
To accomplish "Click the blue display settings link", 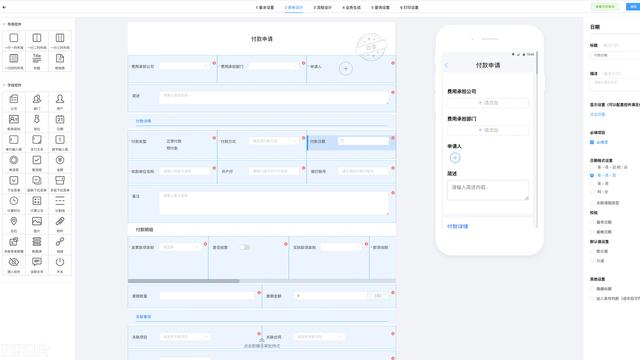I will click(x=598, y=114).
